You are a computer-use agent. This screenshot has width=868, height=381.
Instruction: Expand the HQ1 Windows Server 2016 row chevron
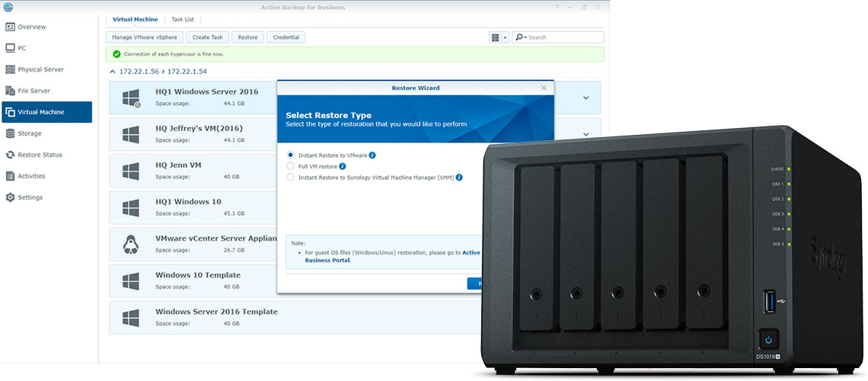tap(586, 98)
